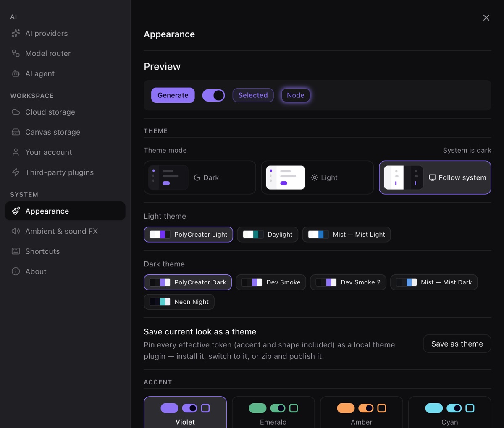Click the Shortcuts keyboard icon
Image resolution: width=504 pixels, height=428 pixels.
pyautogui.click(x=16, y=251)
